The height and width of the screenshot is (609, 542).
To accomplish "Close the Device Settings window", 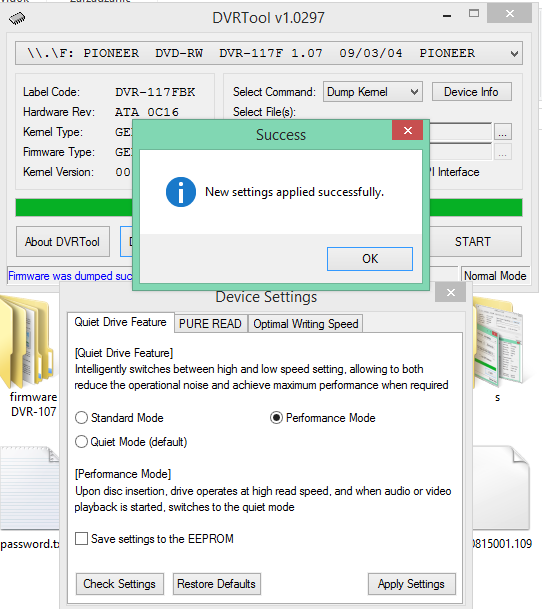I will pyautogui.click(x=451, y=292).
